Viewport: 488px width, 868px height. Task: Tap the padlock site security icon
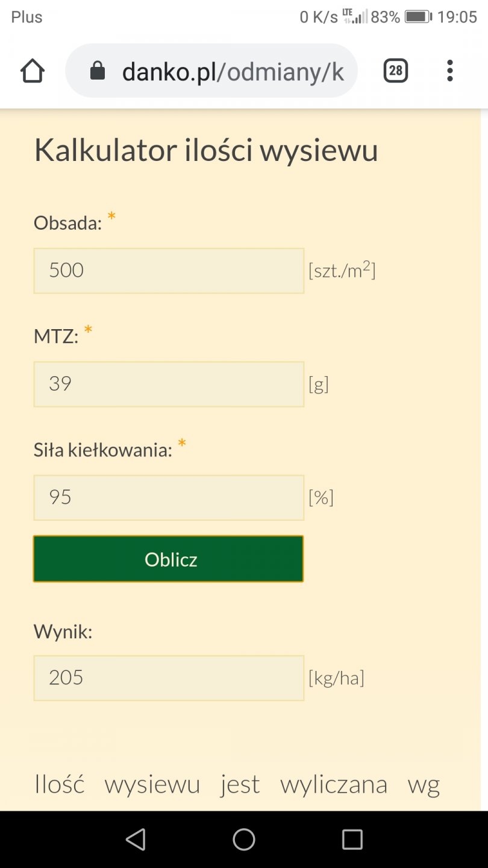[98, 72]
